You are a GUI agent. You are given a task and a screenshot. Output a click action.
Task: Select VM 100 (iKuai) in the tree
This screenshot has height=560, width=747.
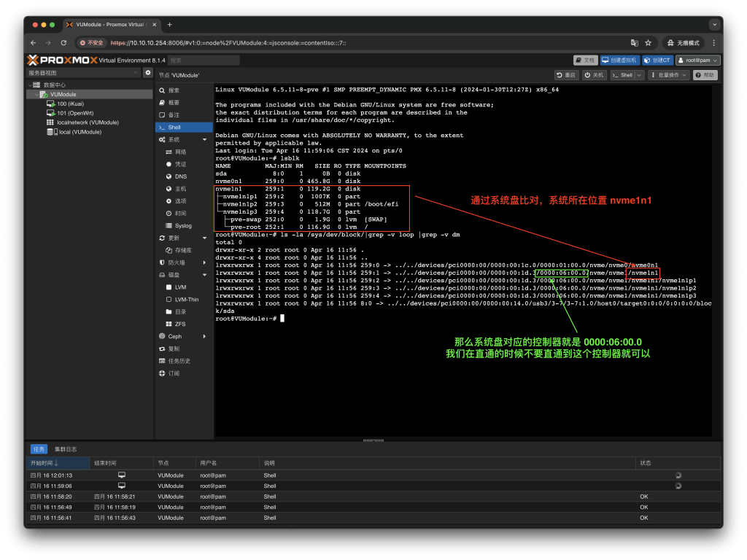click(x=70, y=104)
